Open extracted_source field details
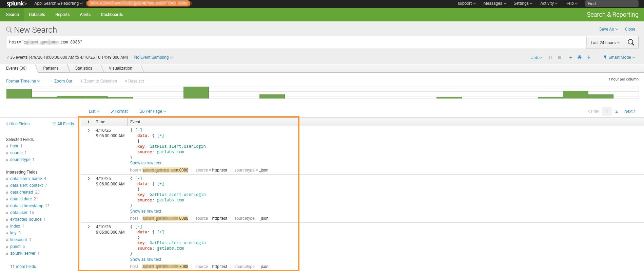644x271 pixels. (26, 219)
